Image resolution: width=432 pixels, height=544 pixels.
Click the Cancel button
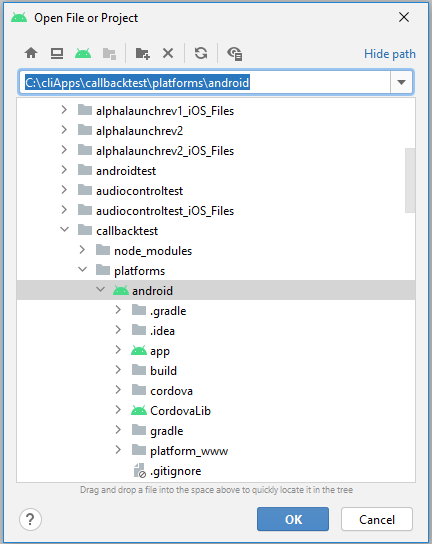377,519
